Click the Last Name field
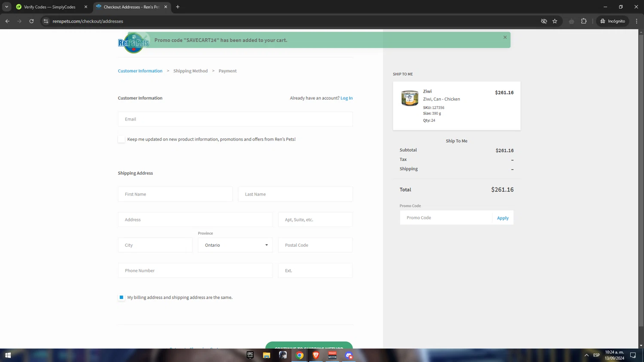 295,194
